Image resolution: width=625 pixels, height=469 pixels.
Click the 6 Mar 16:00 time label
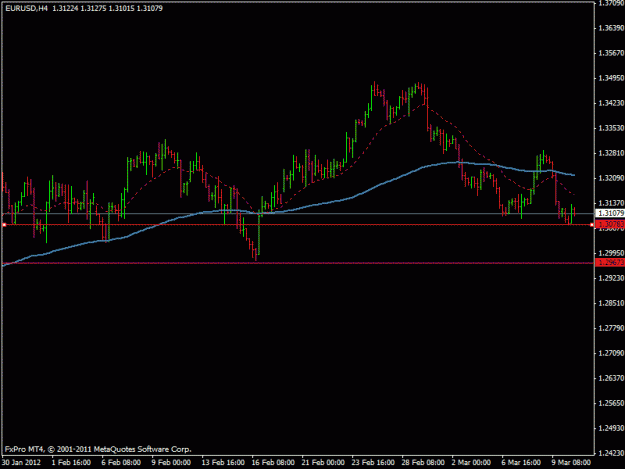521,463
